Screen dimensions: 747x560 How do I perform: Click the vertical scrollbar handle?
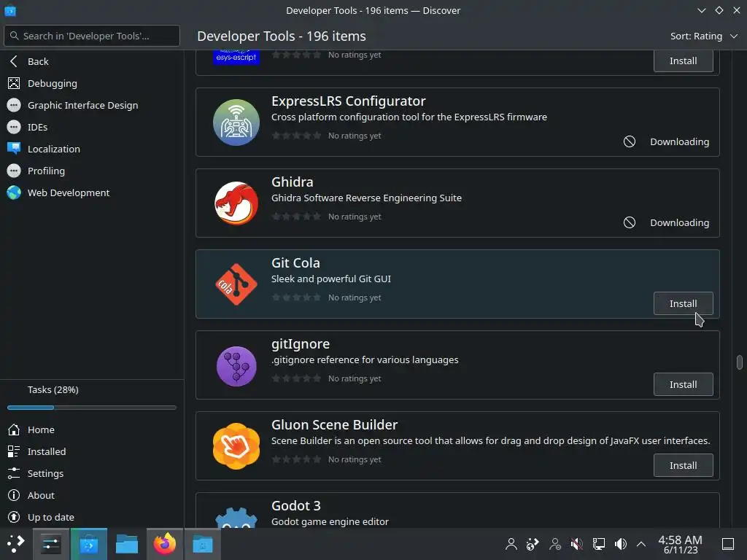[x=740, y=362]
